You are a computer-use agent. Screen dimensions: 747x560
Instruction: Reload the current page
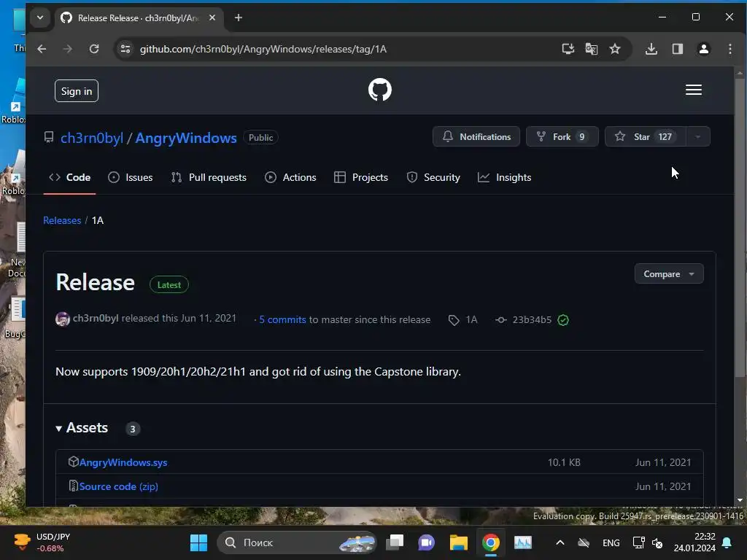pos(94,49)
